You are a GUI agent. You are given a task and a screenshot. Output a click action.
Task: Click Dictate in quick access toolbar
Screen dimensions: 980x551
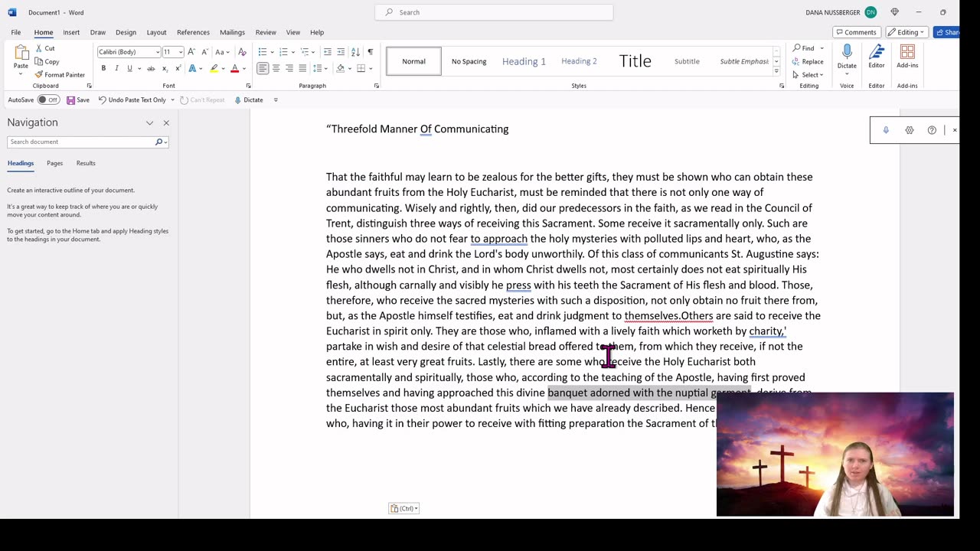point(249,99)
